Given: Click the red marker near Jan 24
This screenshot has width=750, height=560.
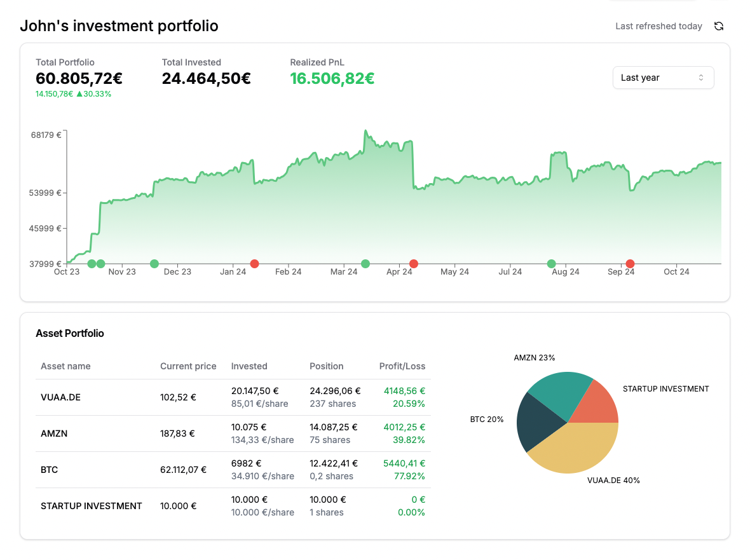Looking at the screenshot, I should click(254, 264).
